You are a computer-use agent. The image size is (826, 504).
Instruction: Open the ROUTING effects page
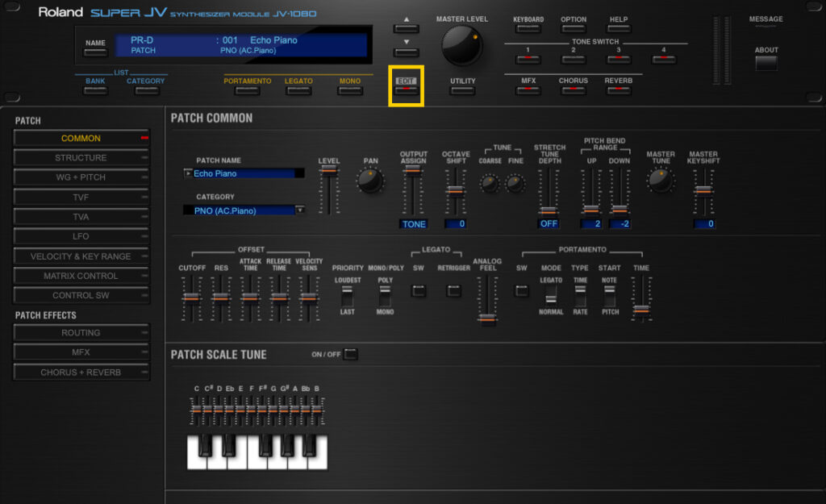click(x=81, y=333)
